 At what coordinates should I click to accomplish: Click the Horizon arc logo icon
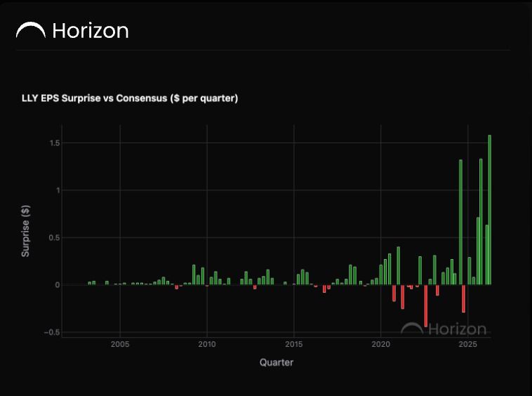coord(31,30)
